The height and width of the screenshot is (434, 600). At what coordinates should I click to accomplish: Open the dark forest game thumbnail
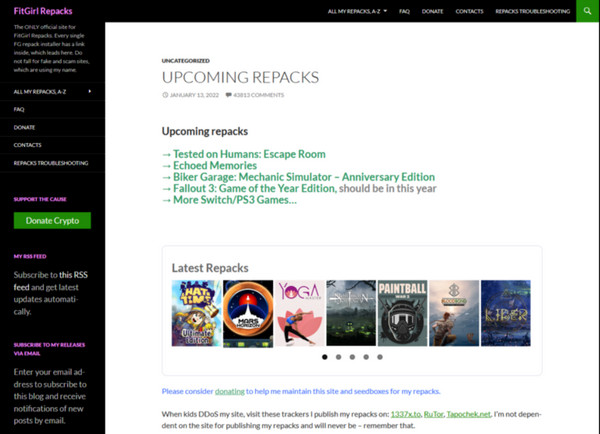click(x=351, y=313)
